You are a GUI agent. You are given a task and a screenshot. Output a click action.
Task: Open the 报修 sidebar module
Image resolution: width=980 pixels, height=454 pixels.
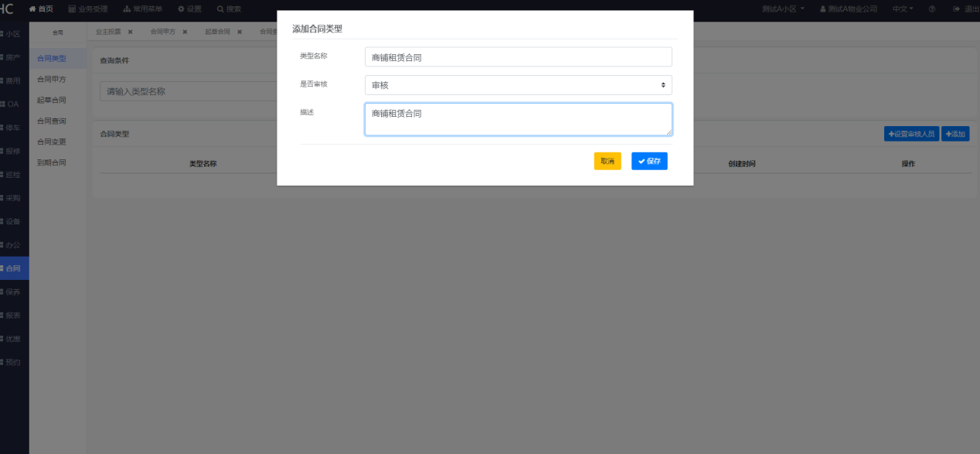14,151
